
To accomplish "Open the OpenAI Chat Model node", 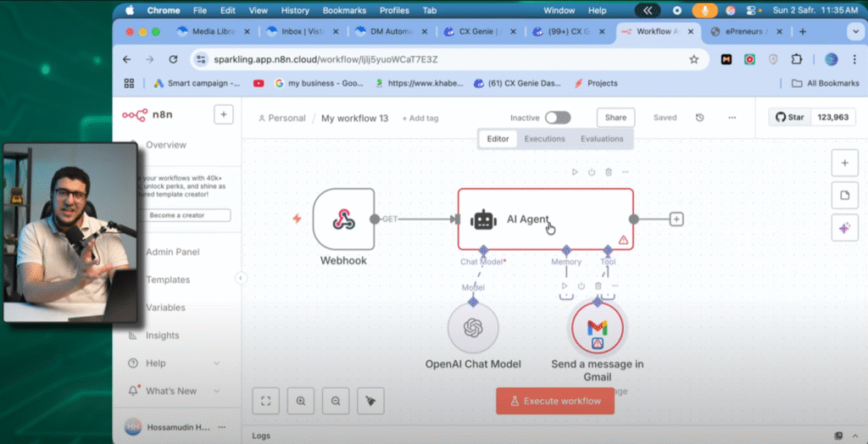I will [x=473, y=328].
